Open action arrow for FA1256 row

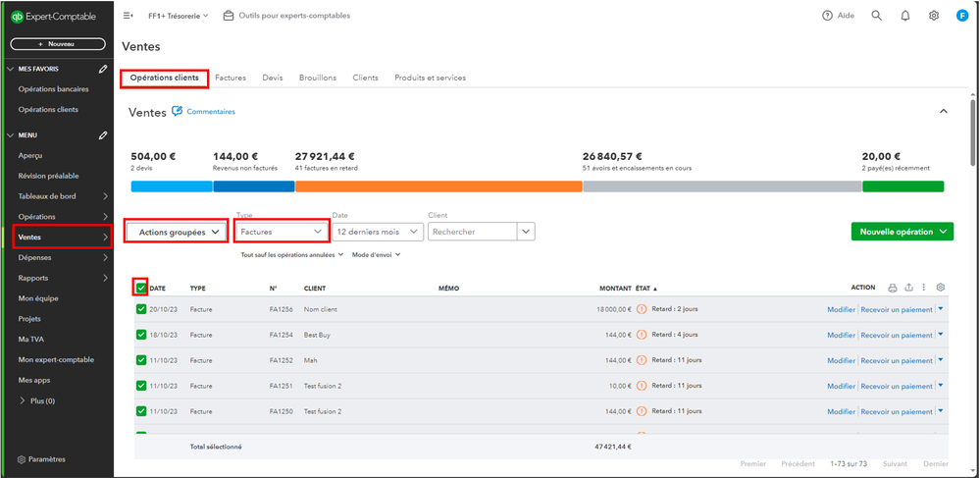[941, 308]
